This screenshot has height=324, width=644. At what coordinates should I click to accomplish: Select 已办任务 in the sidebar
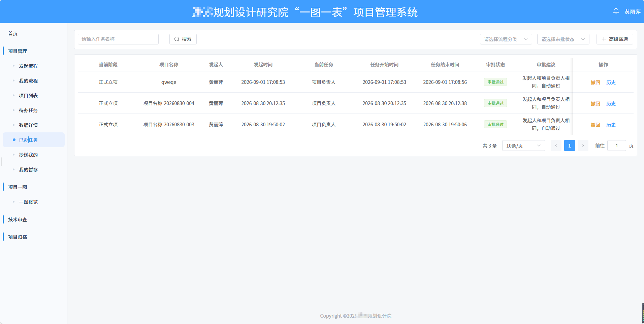point(34,140)
